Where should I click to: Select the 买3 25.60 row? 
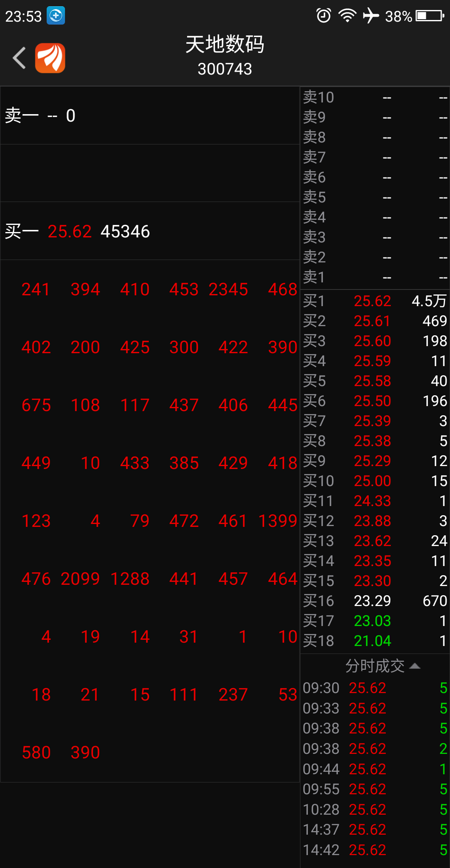click(x=375, y=341)
